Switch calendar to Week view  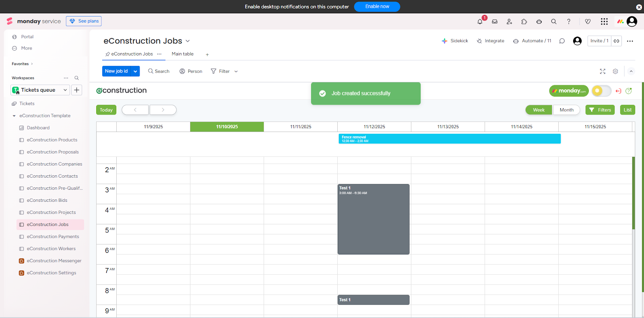[539, 110]
